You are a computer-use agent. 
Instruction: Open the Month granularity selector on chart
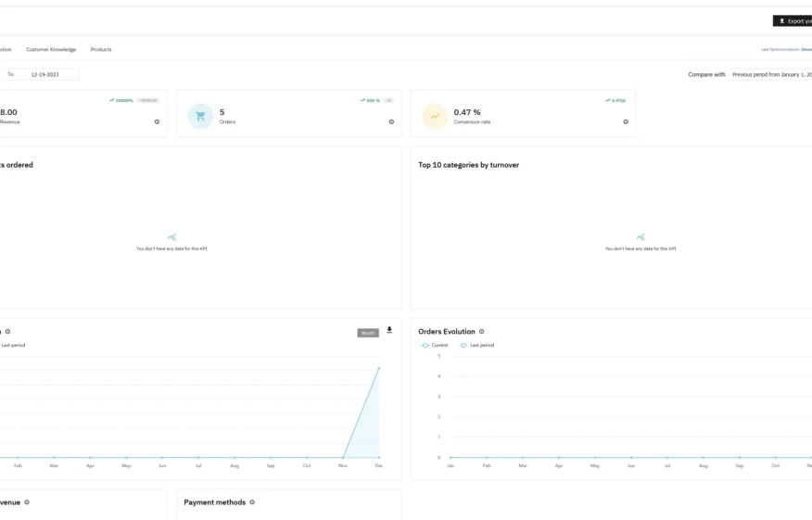368,333
